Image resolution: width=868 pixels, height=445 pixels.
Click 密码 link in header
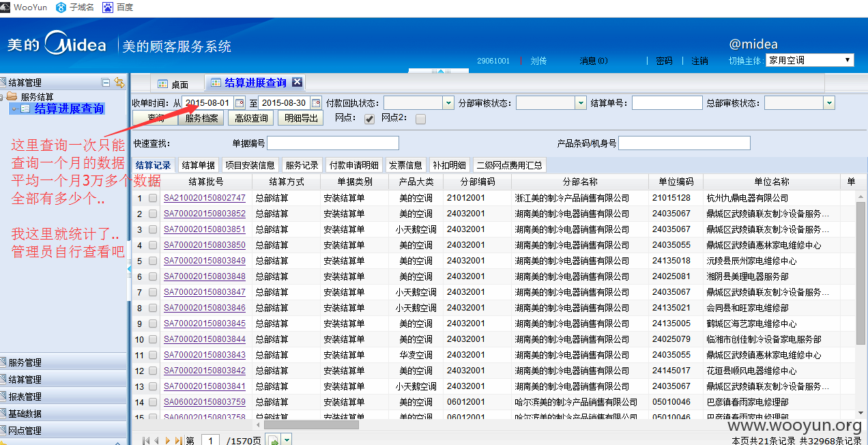tap(664, 61)
